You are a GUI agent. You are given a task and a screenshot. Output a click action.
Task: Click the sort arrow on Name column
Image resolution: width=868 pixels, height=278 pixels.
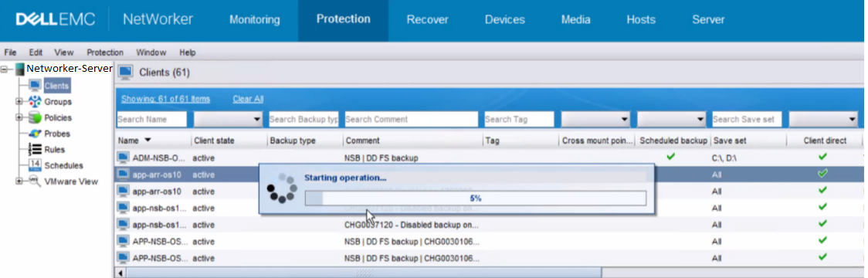pyautogui.click(x=147, y=141)
